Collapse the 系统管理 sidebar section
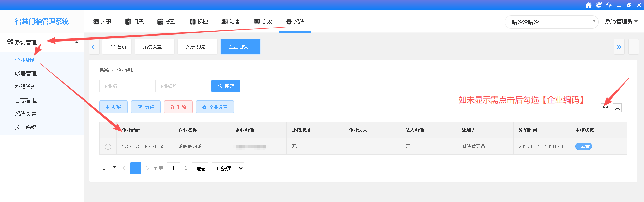This screenshot has height=202, width=644. pyautogui.click(x=77, y=42)
